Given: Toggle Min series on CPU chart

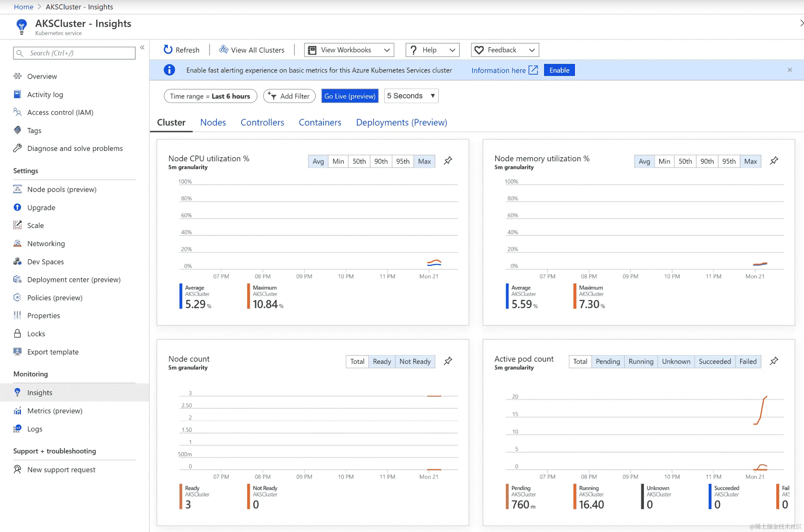Looking at the screenshot, I should point(338,161).
